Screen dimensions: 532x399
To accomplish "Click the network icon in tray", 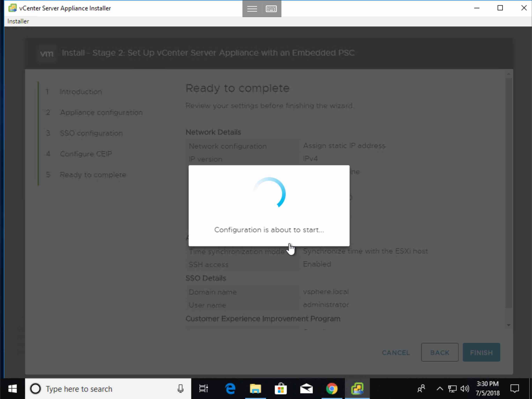I will coord(452,389).
